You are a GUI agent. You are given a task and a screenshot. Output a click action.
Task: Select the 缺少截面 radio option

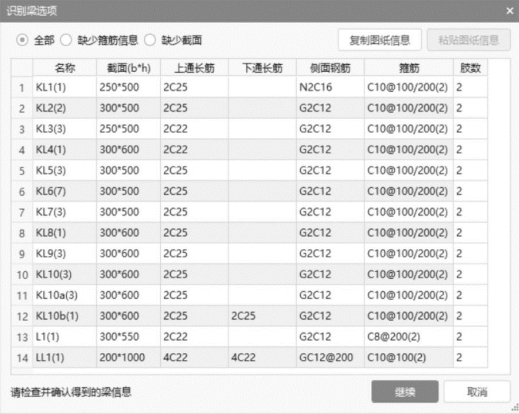click(x=150, y=40)
